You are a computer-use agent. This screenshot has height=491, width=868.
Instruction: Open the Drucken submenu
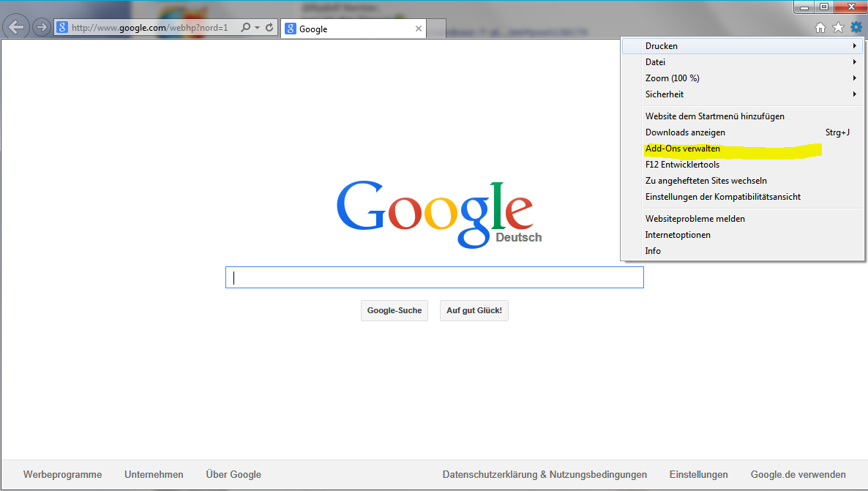(742, 46)
